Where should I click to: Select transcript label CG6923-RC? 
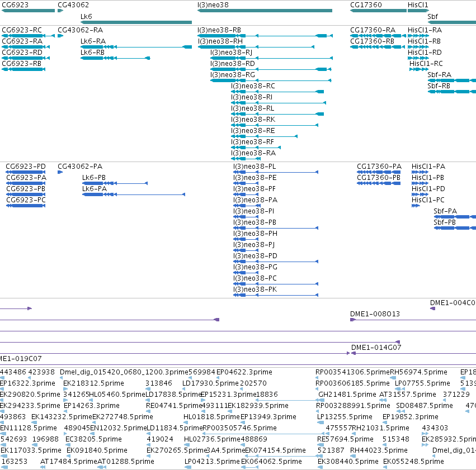[x=22, y=30]
